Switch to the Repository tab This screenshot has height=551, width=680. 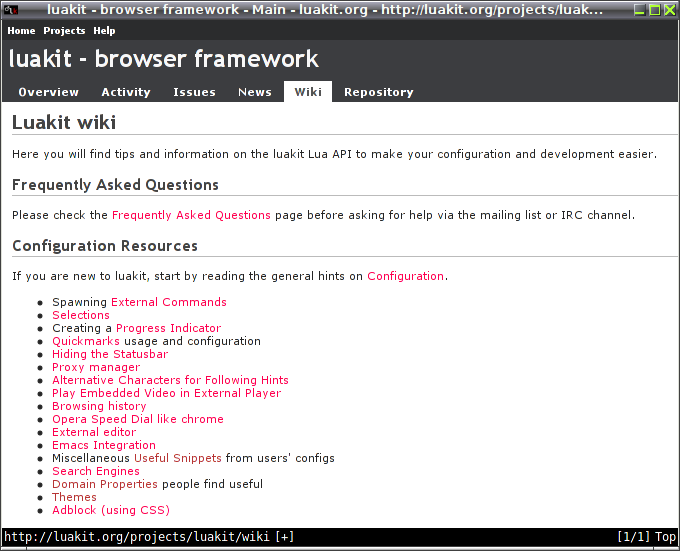click(379, 92)
